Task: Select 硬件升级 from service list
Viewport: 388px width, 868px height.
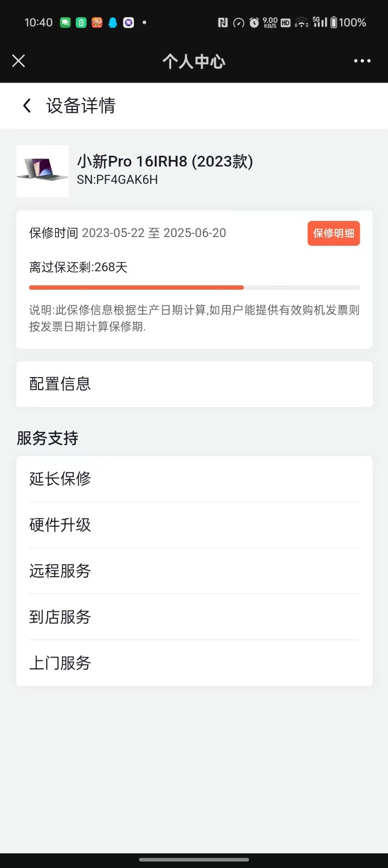Action: pos(195,525)
